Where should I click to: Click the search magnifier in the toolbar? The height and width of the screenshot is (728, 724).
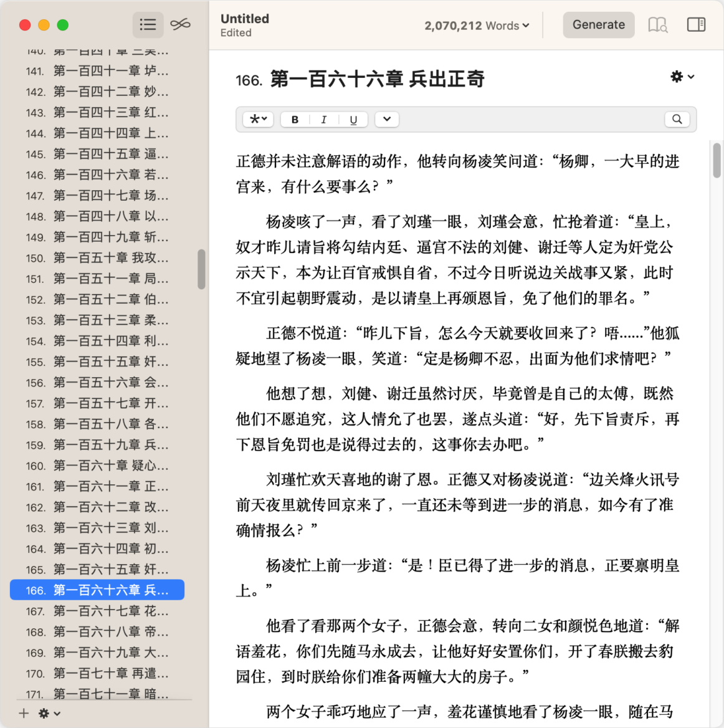click(x=677, y=119)
